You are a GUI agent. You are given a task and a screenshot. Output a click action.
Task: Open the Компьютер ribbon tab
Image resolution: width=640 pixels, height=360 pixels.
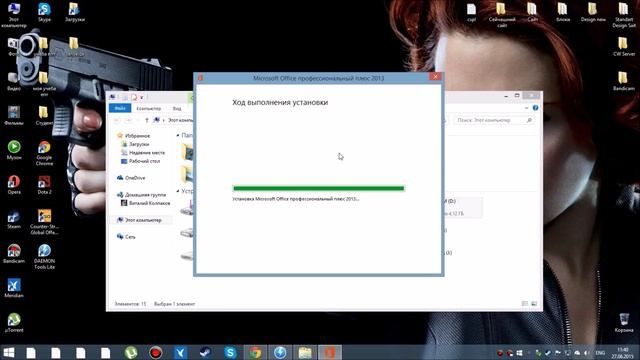pyautogui.click(x=149, y=108)
